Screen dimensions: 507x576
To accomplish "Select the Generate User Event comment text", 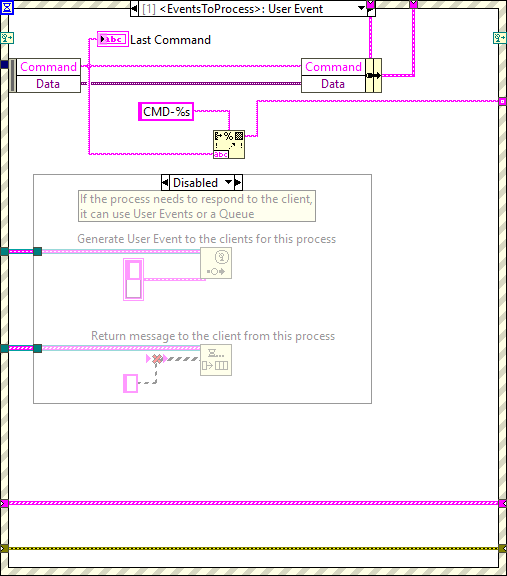I will click(206, 239).
